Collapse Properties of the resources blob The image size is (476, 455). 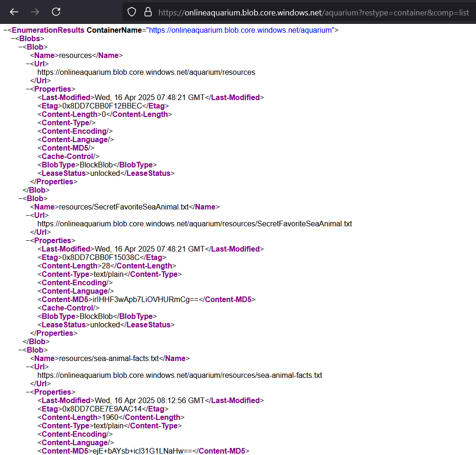[x=28, y=89]
